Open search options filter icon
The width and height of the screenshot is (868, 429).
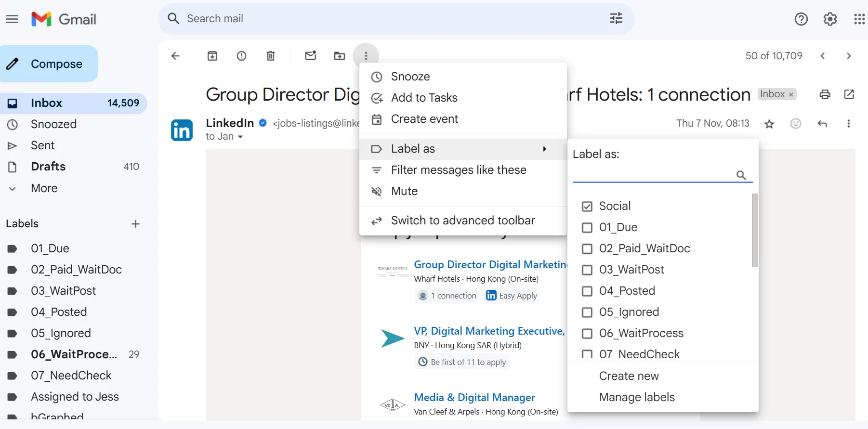616,19
